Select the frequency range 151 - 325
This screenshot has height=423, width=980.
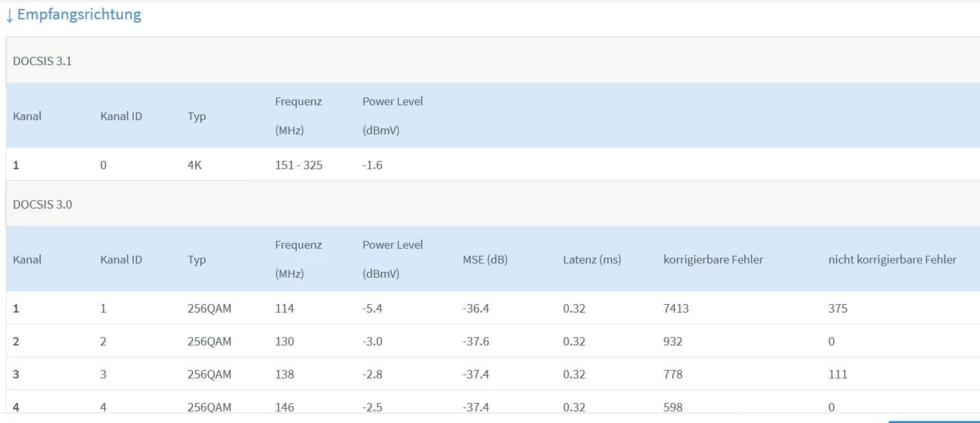(299, 165)
